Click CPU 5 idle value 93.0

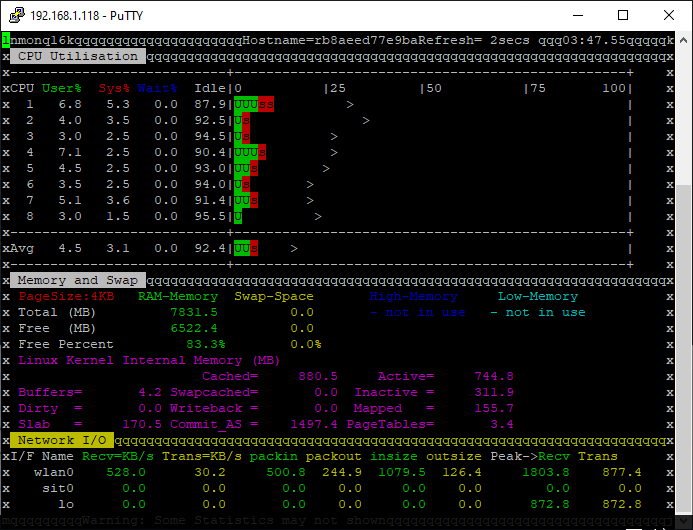pos(210,168)
